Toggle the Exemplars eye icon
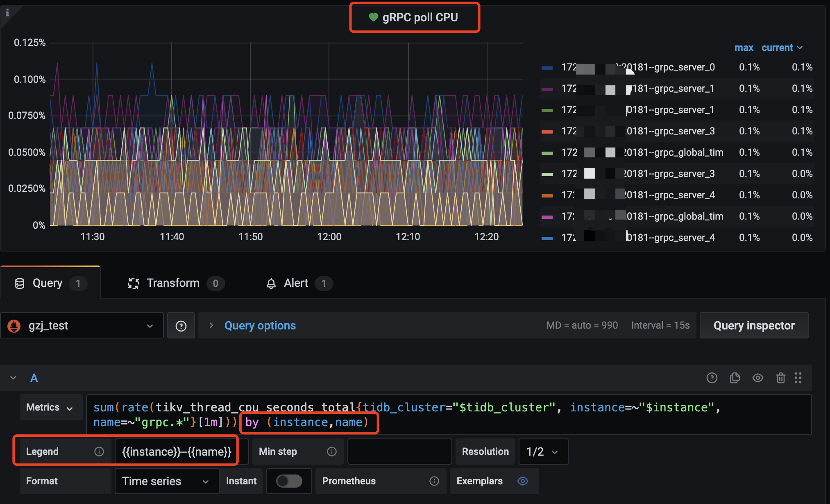Screen dimensions: 830x504 click(522, 481)
